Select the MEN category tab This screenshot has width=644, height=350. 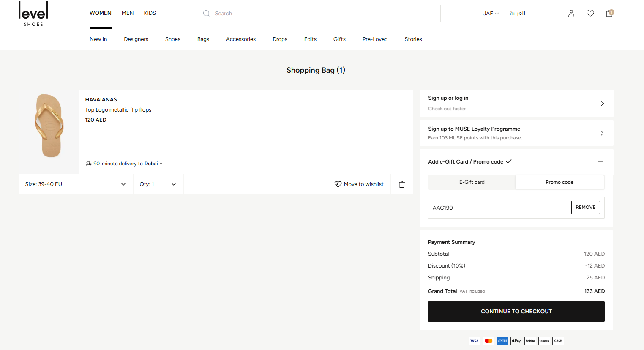point(128,13)
